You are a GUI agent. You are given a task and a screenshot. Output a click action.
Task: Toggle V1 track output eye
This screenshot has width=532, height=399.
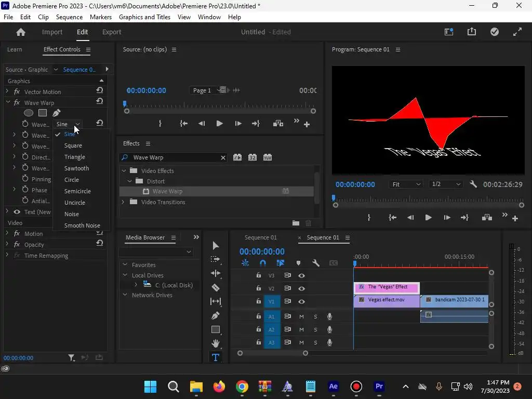(301, 301)
